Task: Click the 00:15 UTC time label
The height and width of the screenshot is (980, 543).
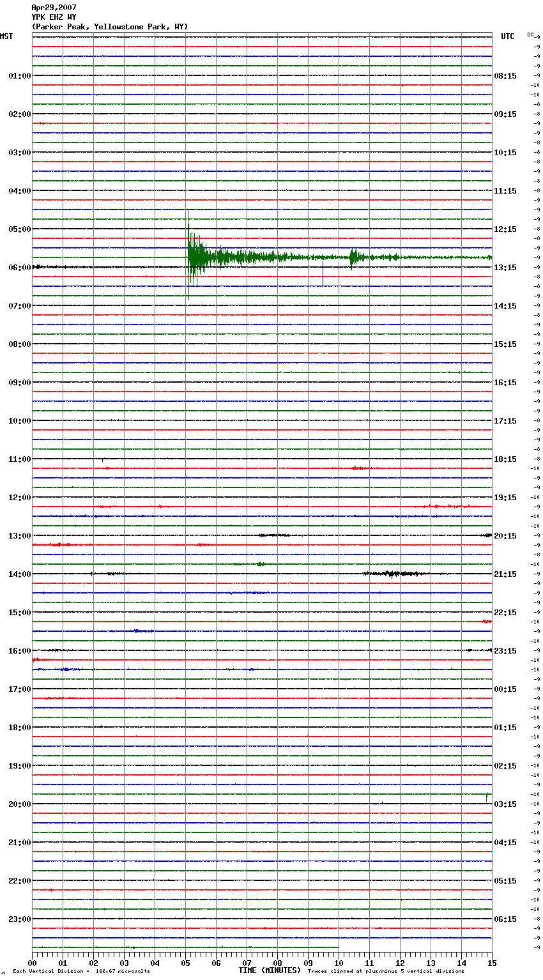Action: 505,689
